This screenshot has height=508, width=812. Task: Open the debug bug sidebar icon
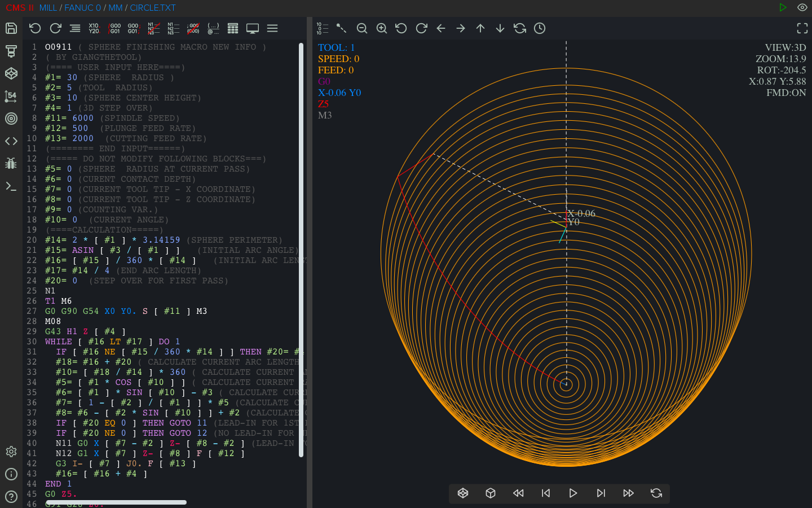click(11, 164)
